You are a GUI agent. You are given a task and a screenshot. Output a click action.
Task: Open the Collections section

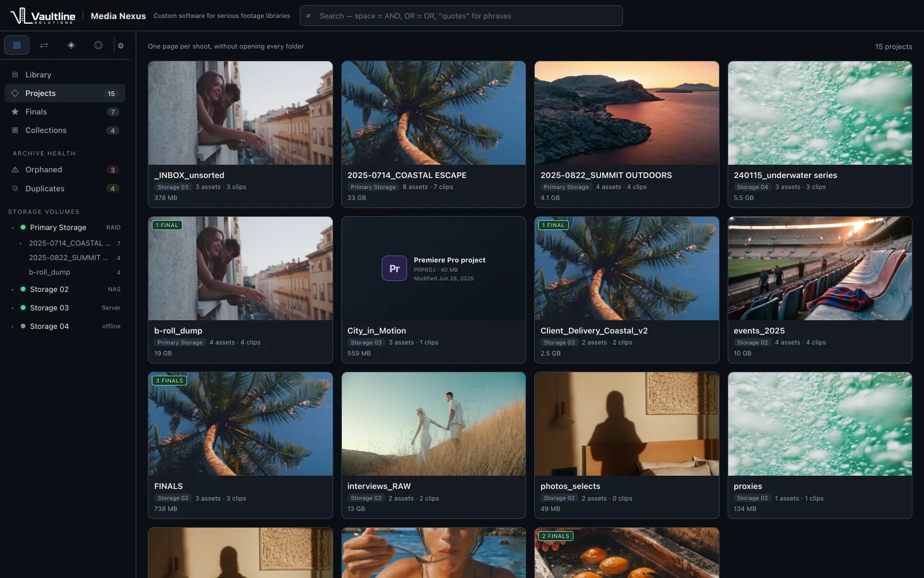pos(65,130)
